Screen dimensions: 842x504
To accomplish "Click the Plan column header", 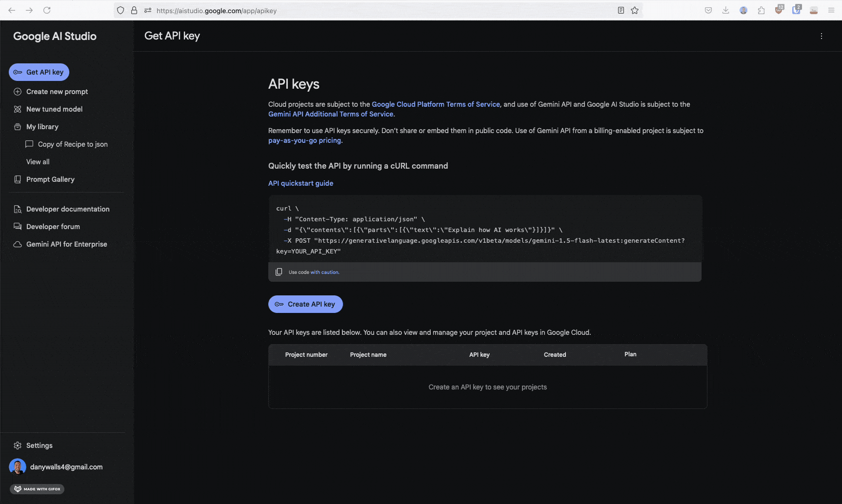I will click(630, 354).
